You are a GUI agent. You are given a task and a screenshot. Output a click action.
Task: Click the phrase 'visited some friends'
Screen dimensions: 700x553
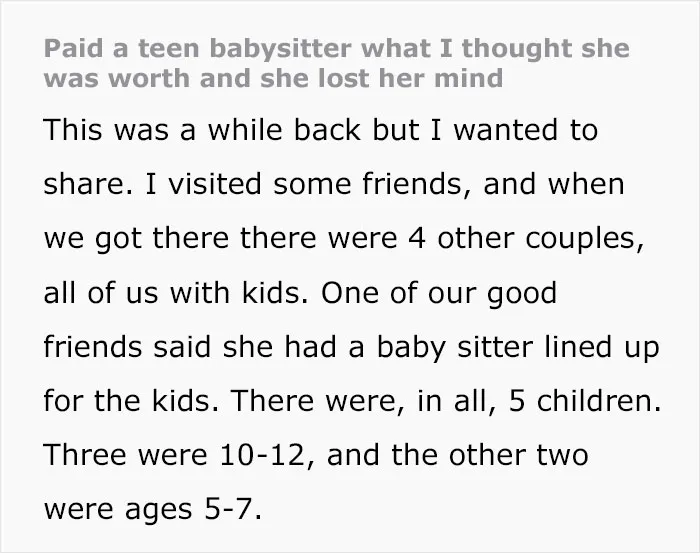314,184
